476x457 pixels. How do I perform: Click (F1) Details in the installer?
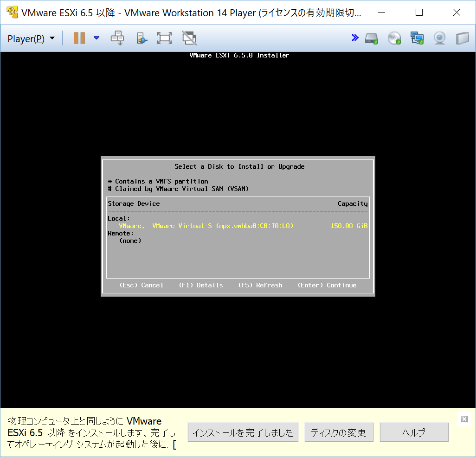[201, 285]
